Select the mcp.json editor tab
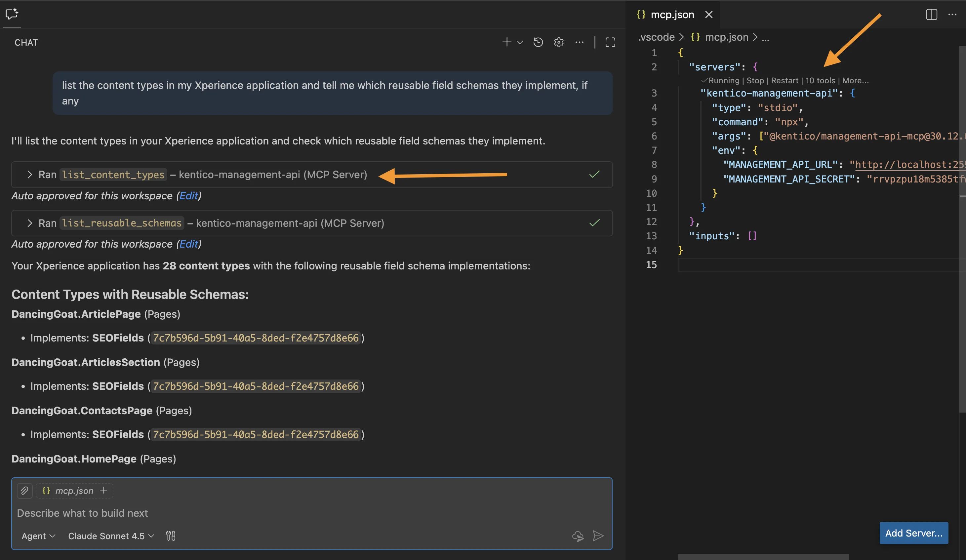The height and width of the screenshot is (560, 966). [x=672, y=15]
